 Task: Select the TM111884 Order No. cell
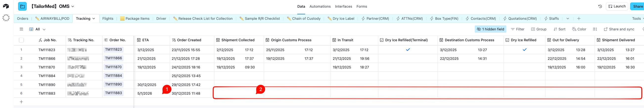coord(114,76)
